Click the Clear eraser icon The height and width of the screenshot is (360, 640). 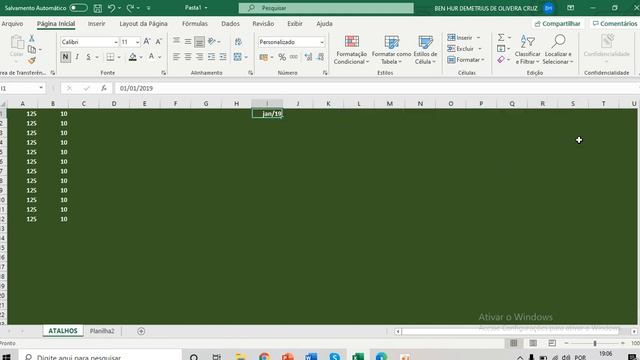(x=501, y=60)
